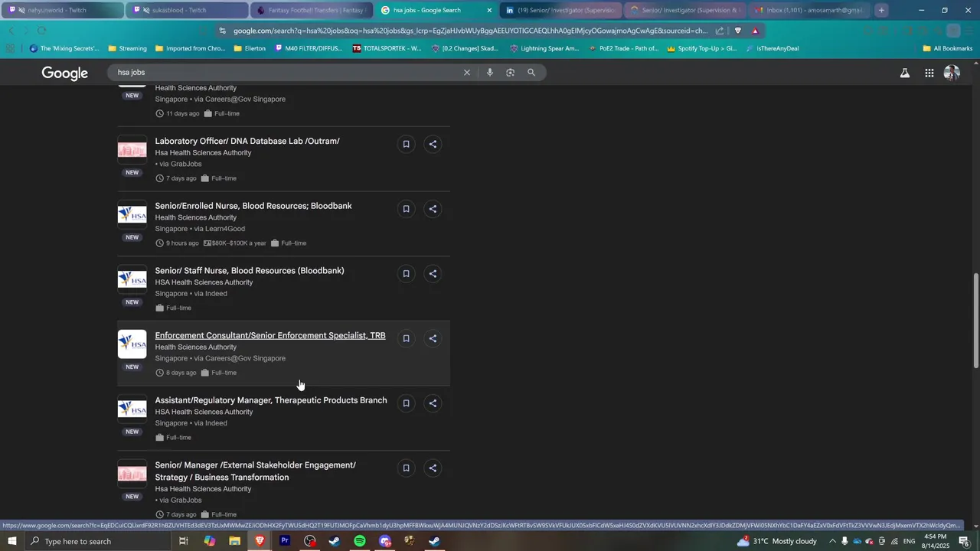Viewport: 980px width, 551px height.
Task: Expand the Elierton bookmarks folder
Action: [x=249, y=48]
